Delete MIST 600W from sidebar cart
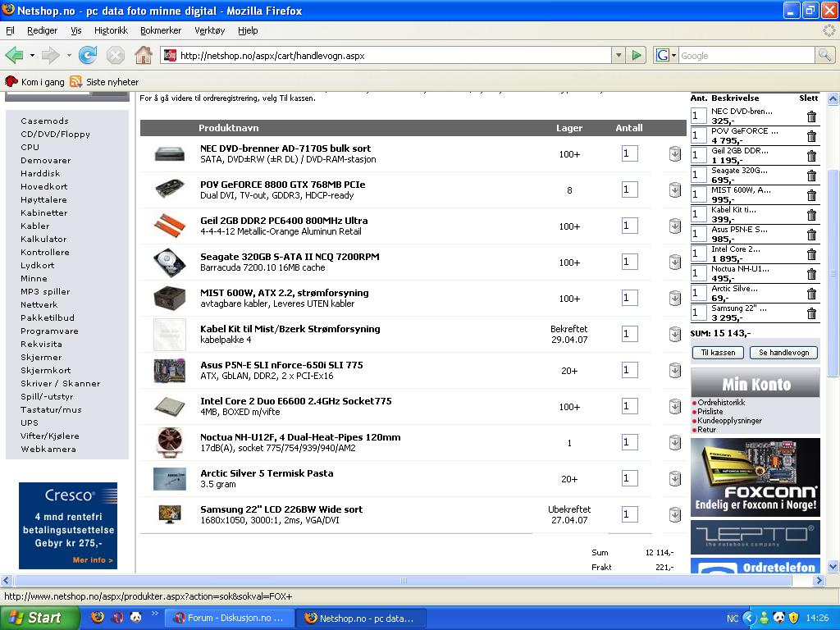The width and height of the screenshot is (840, 630). pyautogui.click(x=811, y=195)
